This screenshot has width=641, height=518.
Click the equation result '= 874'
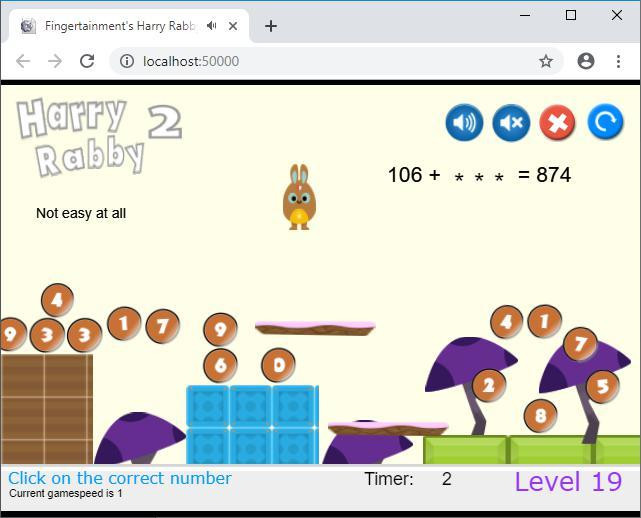(544, 175)
